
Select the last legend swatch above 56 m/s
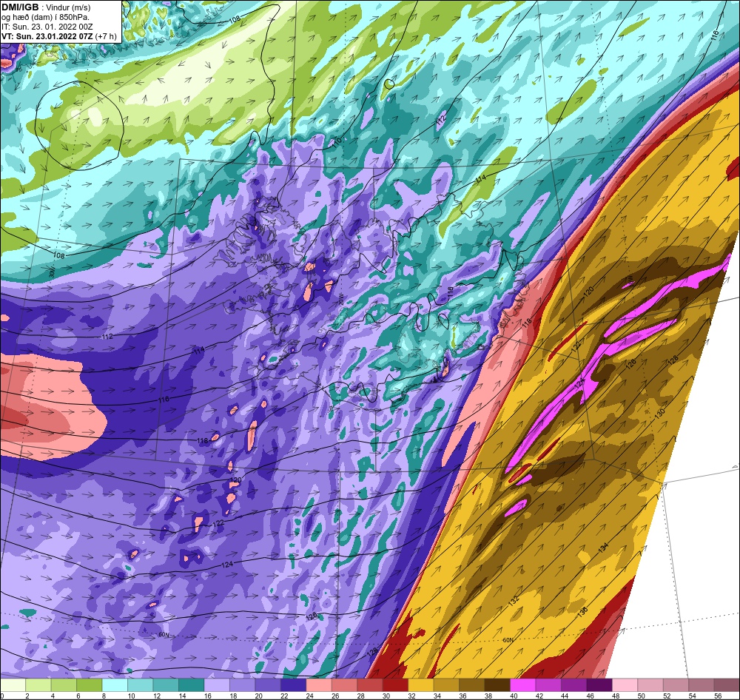[x=727, y=685]
